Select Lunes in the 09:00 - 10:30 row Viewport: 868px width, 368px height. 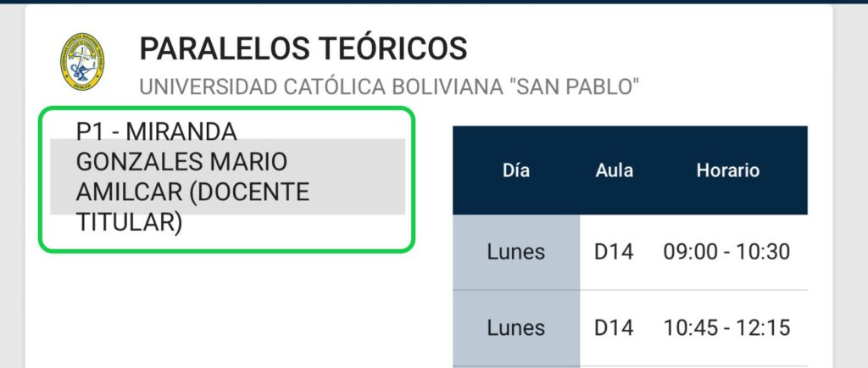[x=515, y=252]
